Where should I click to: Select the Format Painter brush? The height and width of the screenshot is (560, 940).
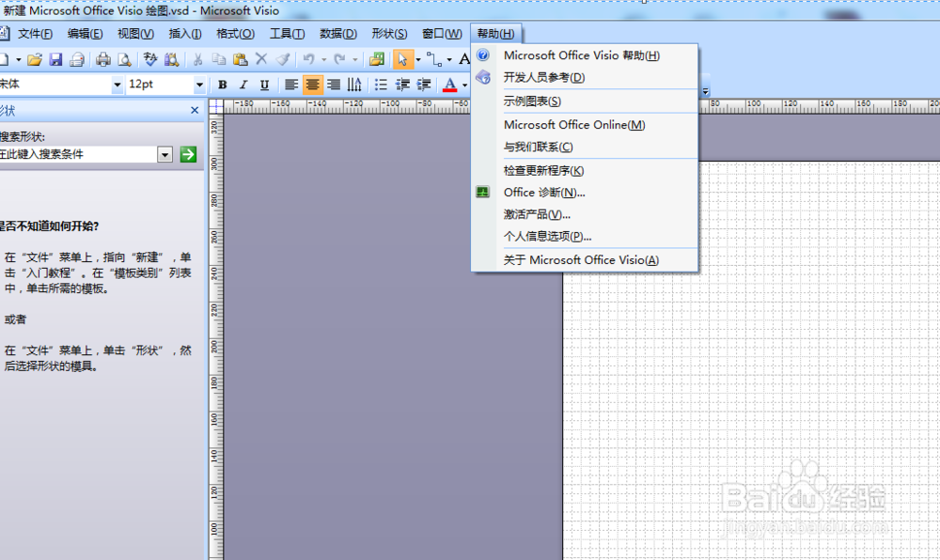click(283, 59)
